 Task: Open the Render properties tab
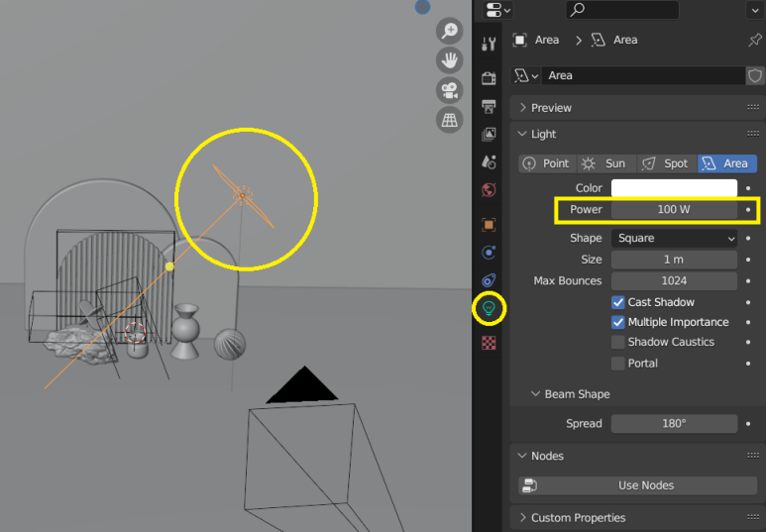pos(489,78)
